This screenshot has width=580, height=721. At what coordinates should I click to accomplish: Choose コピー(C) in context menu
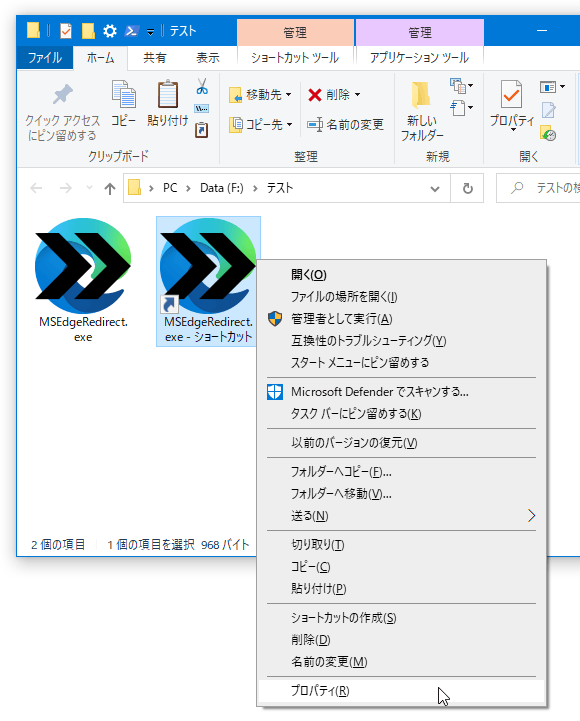(x=402, y=567)
